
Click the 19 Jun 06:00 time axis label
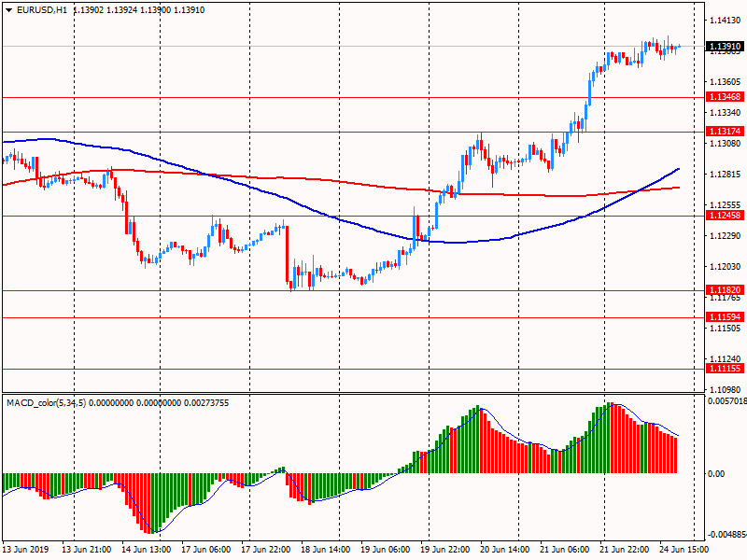[x=385, y=549]
